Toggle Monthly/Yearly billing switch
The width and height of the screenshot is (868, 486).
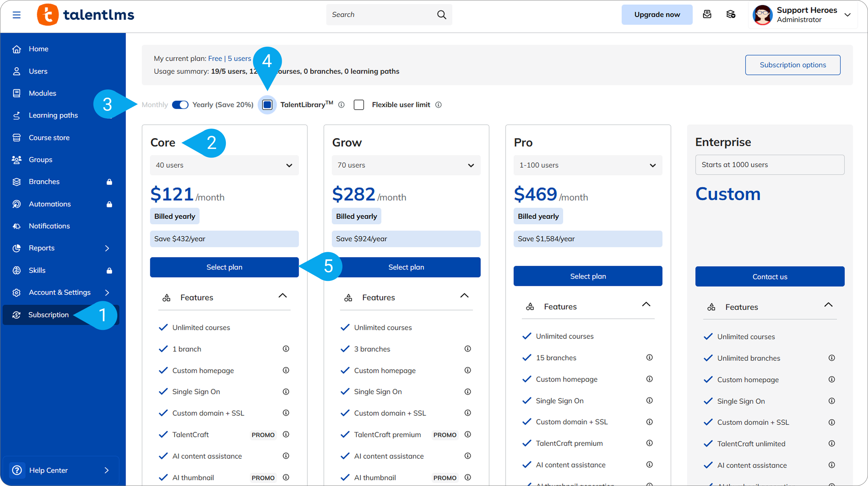point(180,105)
